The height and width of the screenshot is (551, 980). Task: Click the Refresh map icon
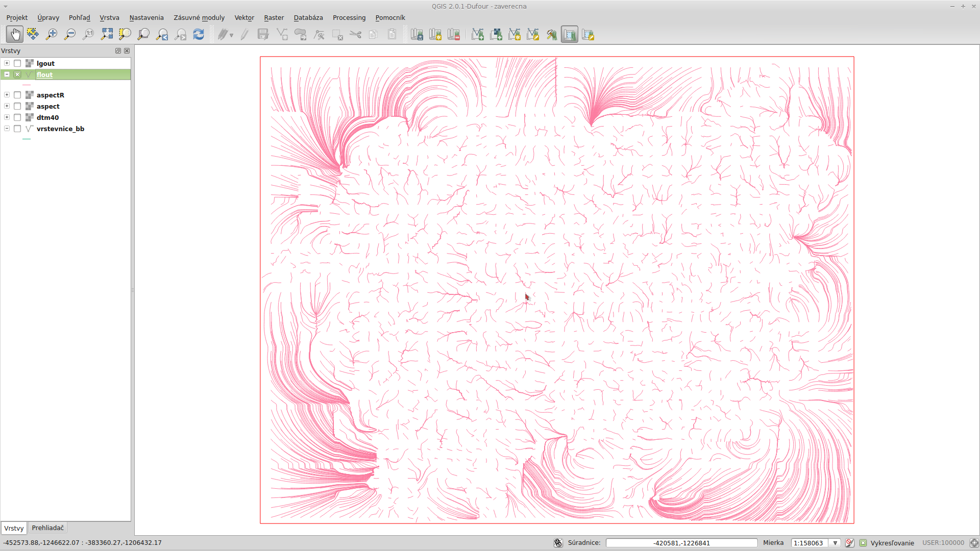coord(199,35)
